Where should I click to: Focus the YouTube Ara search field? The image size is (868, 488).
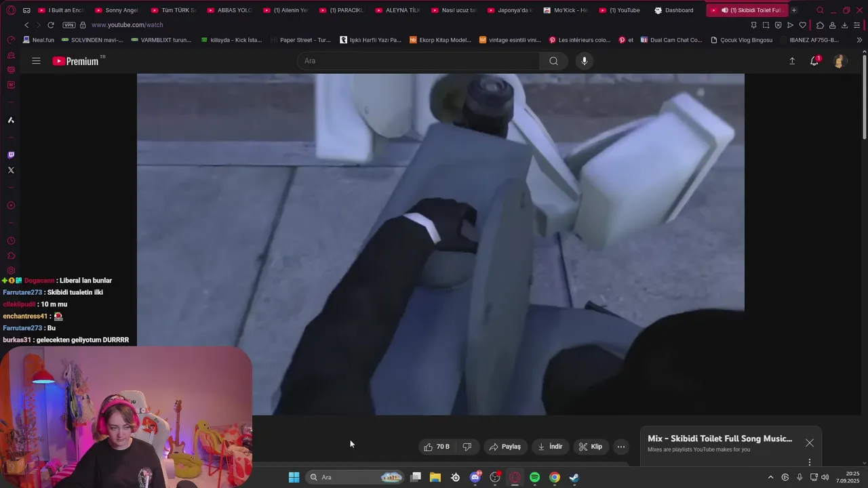point(418,61)
